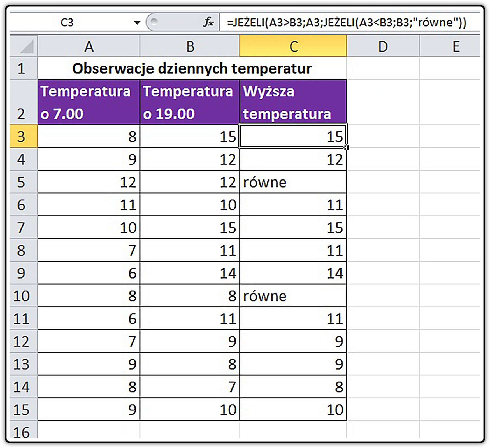Click cell B12 with value 9
The image size is (490, 448).
pos(190,341)
